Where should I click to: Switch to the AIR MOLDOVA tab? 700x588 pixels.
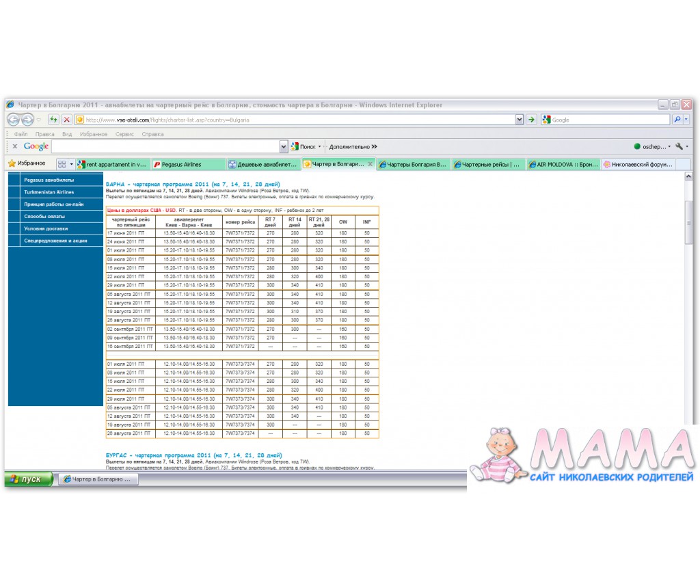click(x=563, y=164)
